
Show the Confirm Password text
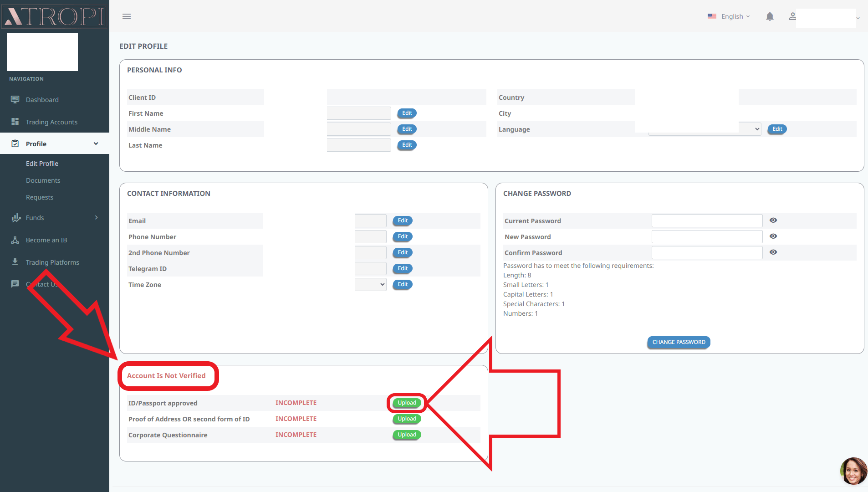point(773,252)
